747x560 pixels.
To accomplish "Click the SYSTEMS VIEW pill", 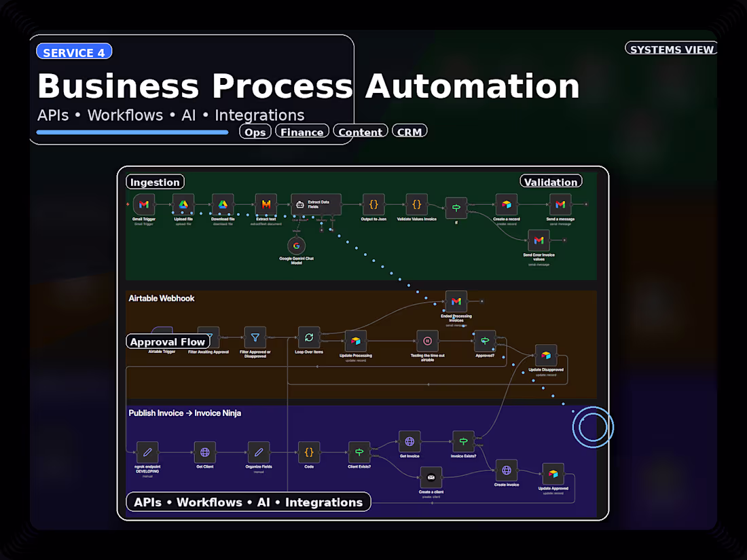I will 671,49.
